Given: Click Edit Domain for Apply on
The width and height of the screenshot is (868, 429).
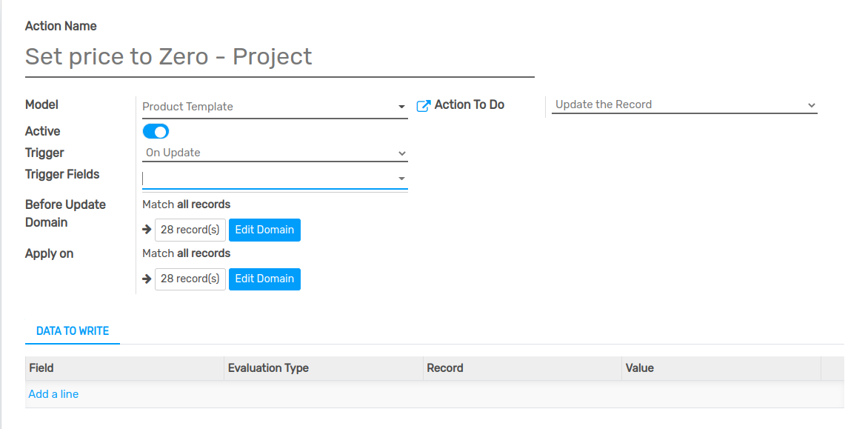Looking at the screenshot, I should (x=264, y=279).
